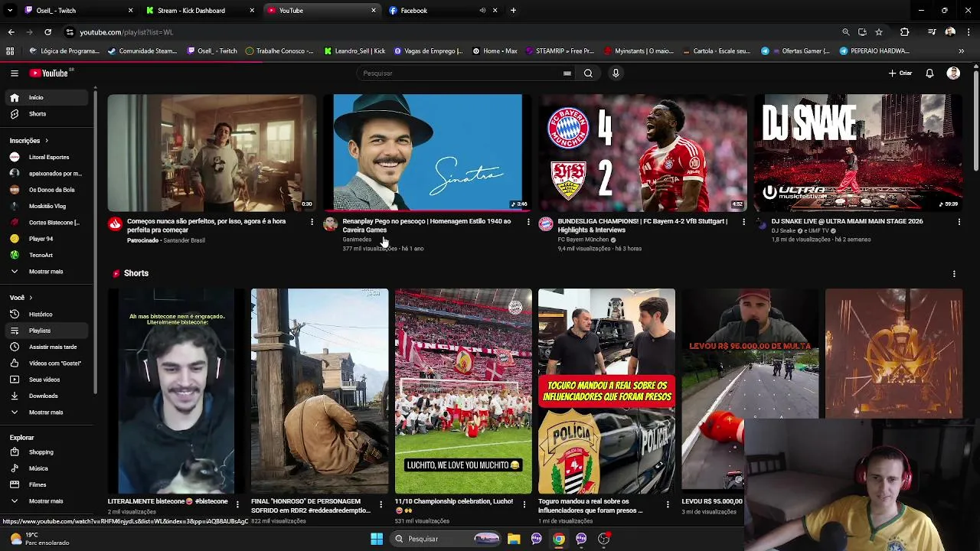Open Moskitão Vlog subscription
Viewport: 980px width, 551px height.
pos(48,206)
